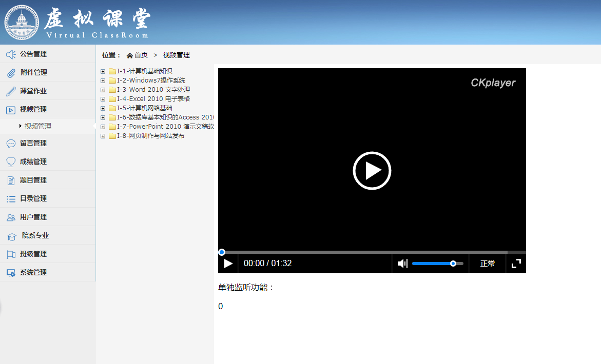Mute the video using speaker icon

tap(402, 264)
